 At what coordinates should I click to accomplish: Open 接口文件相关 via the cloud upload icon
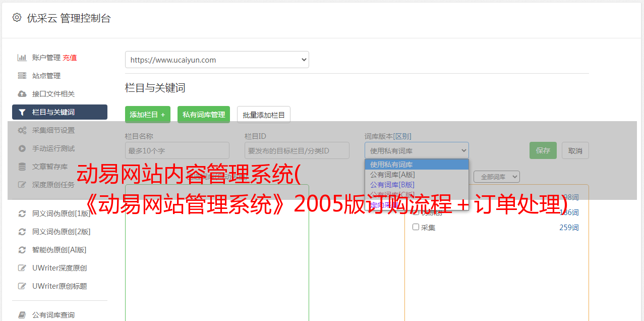click(x=22, y=94)
